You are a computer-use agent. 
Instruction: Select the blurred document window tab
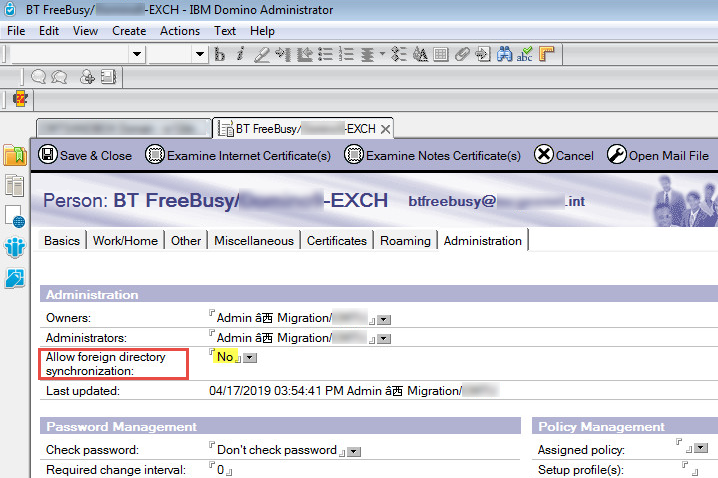tap(124, 129)
